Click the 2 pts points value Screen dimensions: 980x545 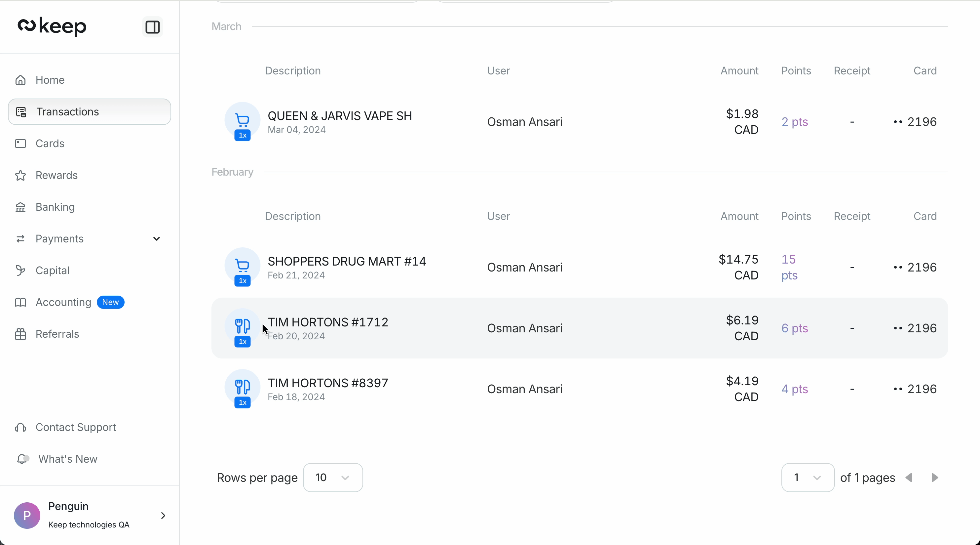click(x=795, y=122)
